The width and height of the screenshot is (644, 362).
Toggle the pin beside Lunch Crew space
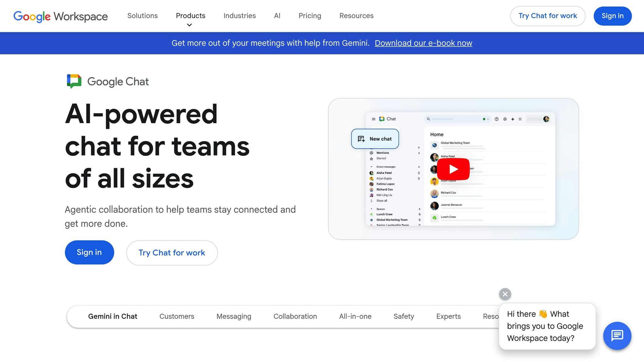(419, 214)
